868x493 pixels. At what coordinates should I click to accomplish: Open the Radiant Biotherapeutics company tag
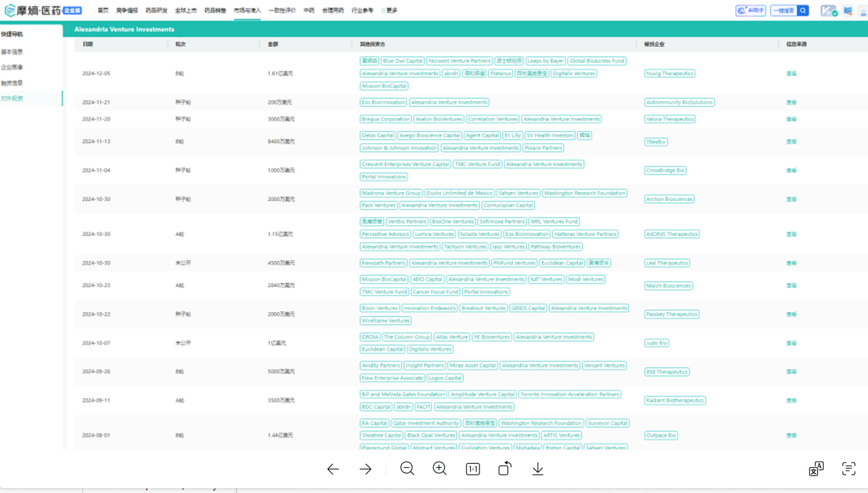point(675,400)
